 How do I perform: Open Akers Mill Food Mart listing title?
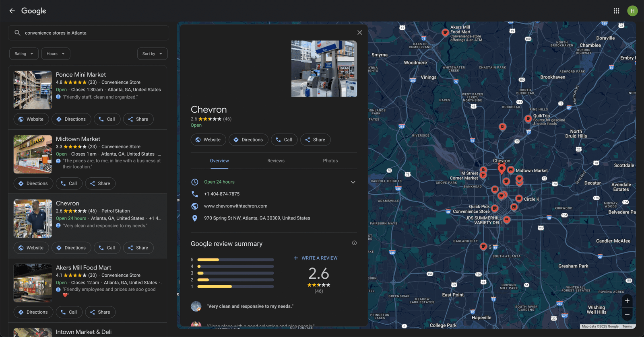click(84, 268)
